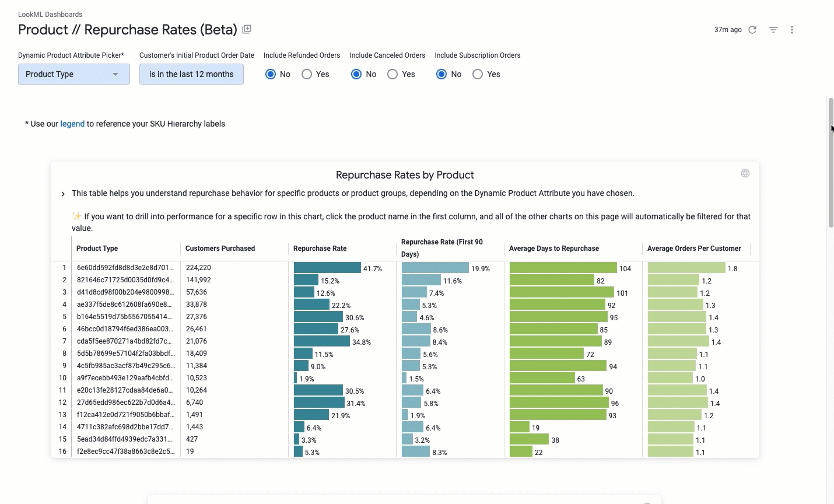Select Yes for Include Canceled Orders
The image size is (834, 504).
393,74
